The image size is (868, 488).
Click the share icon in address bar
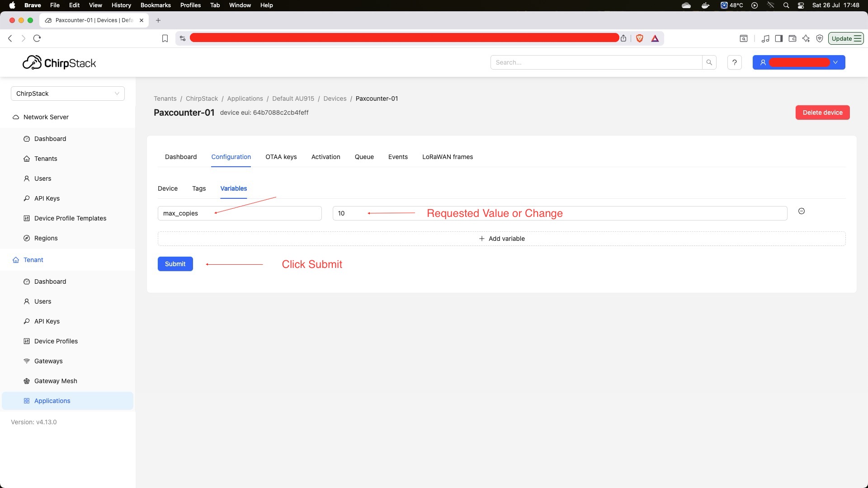coord(623,38)
